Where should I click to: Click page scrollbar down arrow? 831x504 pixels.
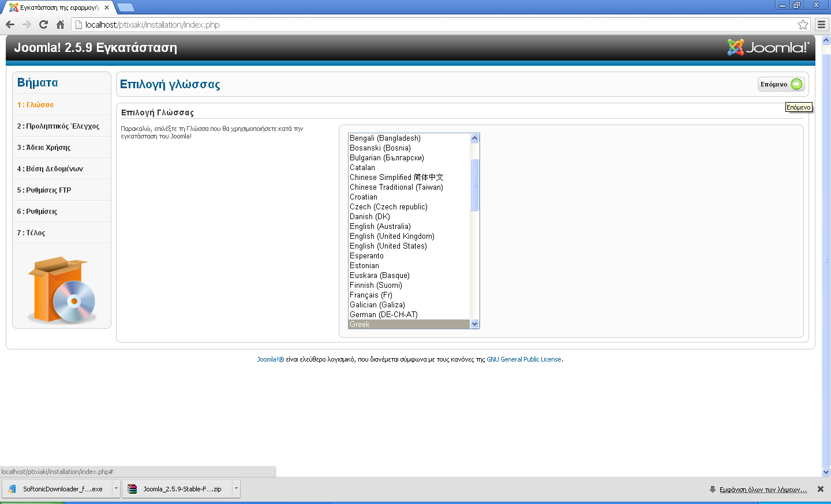[x=826, y=472]
